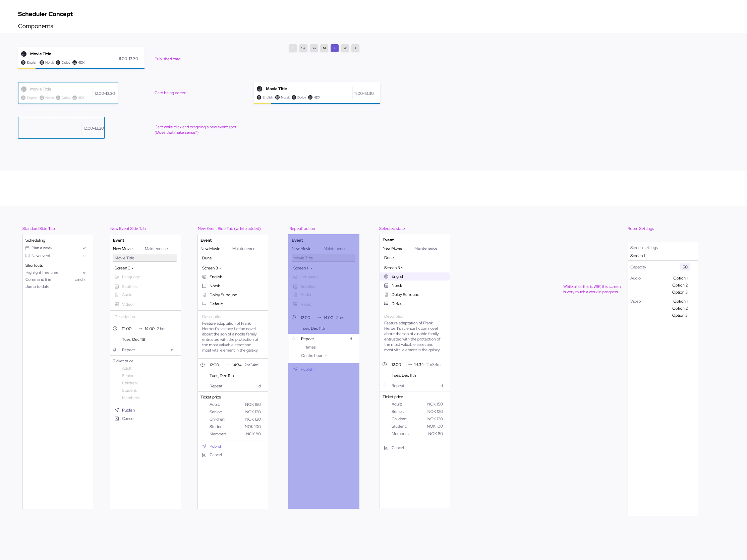
Task: Click the globe icon beside highlighted English row
Action: point(386,276)
